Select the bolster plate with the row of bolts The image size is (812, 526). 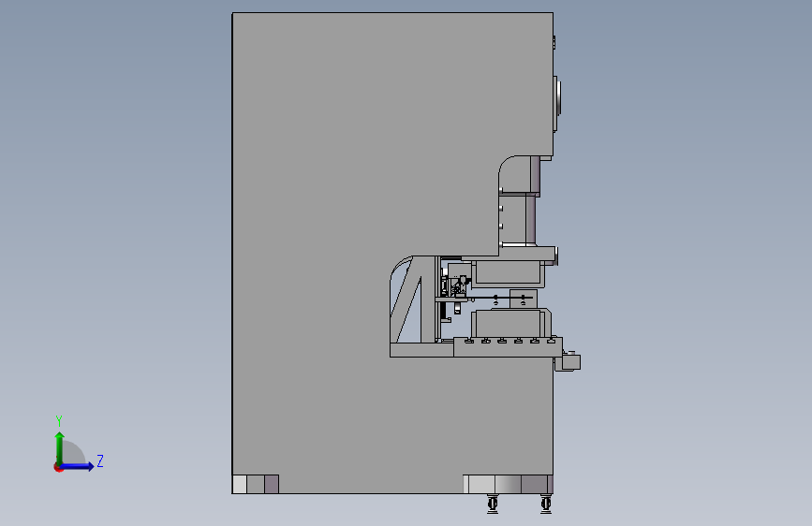tap(508, 347)
